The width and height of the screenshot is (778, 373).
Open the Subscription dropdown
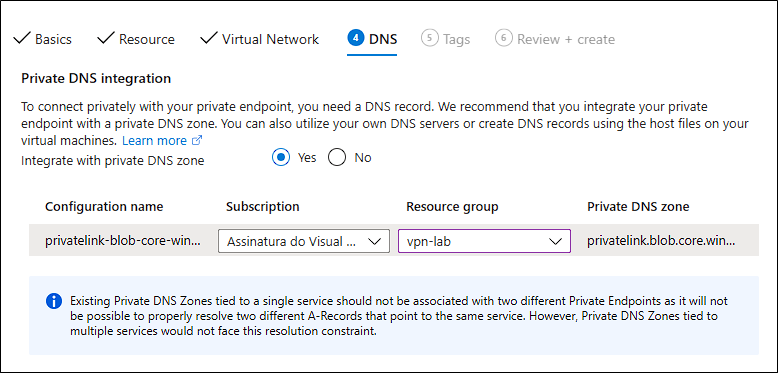coord(304,241)
